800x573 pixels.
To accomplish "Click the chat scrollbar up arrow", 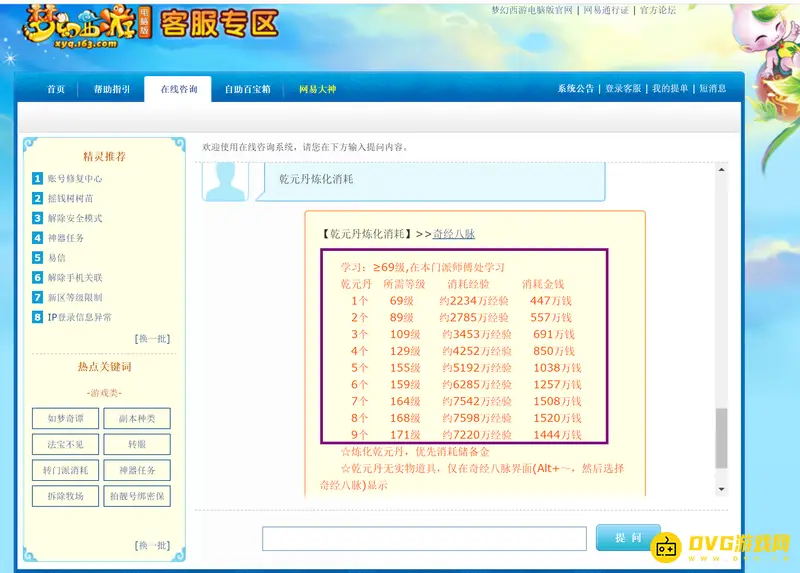I will (x=721, y=169).
